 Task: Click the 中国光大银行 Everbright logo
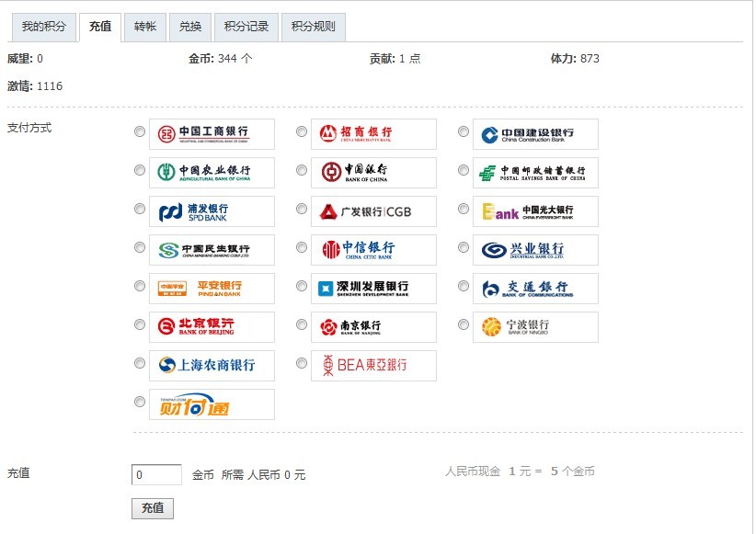[535, 211]
